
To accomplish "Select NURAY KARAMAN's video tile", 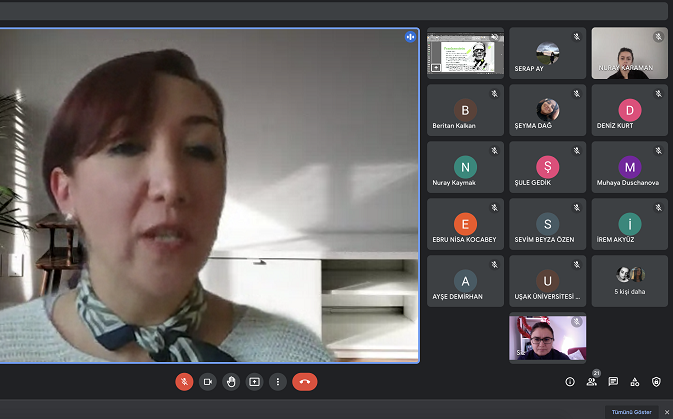I will 629,53.
